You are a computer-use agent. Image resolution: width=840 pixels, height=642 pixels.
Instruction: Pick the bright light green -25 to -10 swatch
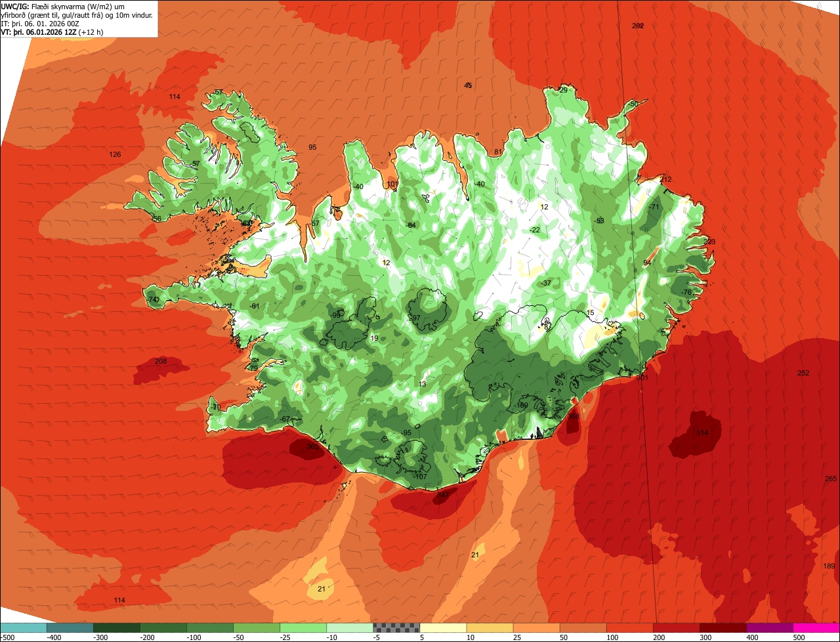click(303, 628)
